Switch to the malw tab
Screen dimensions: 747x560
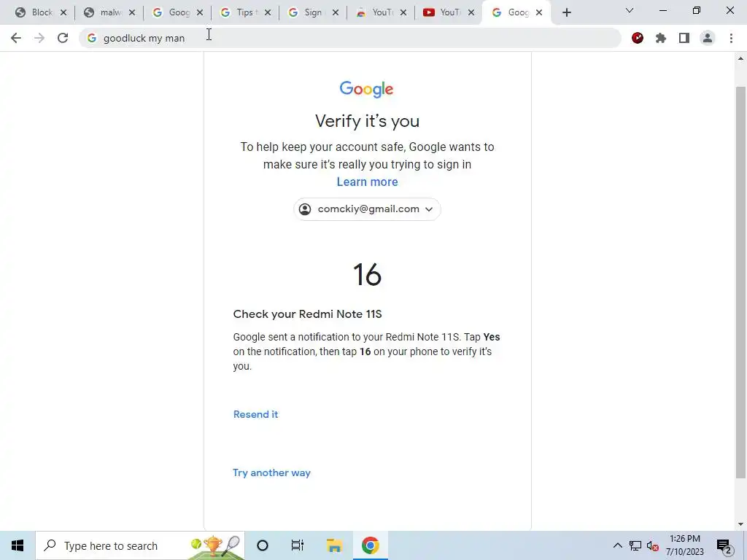pos(103,12)
